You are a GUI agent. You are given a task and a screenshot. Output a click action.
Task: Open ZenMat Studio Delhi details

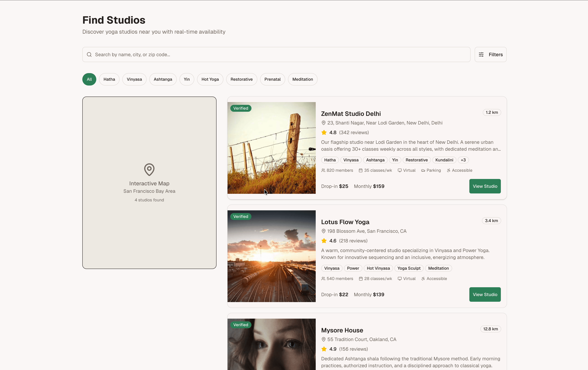tap(351, 113)
